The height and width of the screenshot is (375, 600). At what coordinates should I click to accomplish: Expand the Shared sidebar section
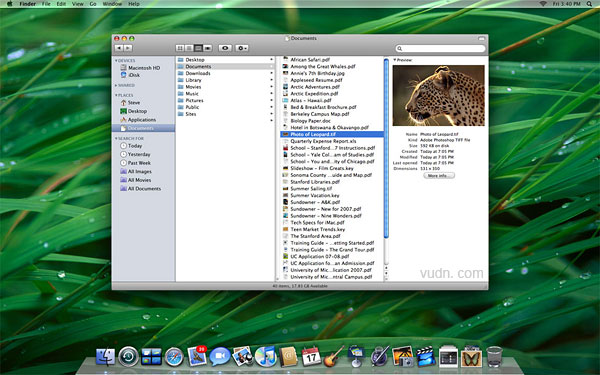point(116,85)
